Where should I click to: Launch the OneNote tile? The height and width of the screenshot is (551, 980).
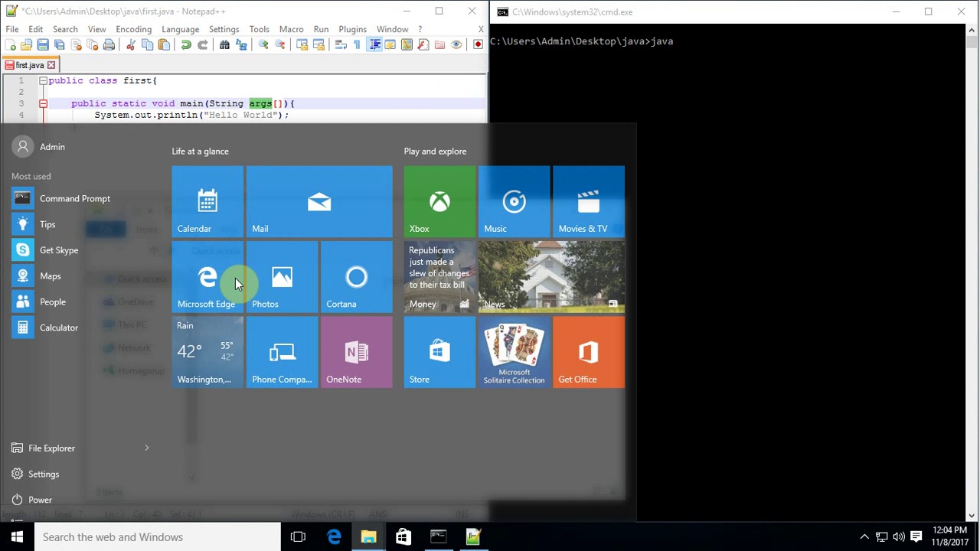(x=356, y=352)
